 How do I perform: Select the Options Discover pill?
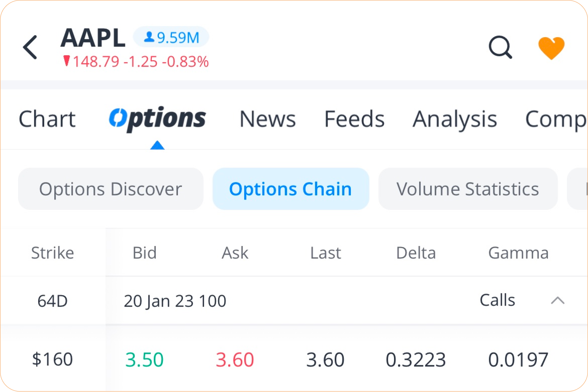(x=111, y=189)
